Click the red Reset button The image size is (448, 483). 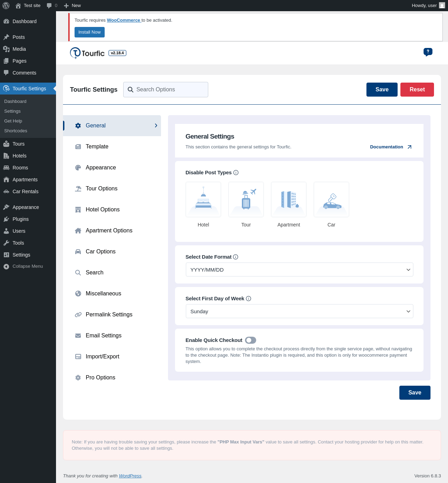point(417,90)
